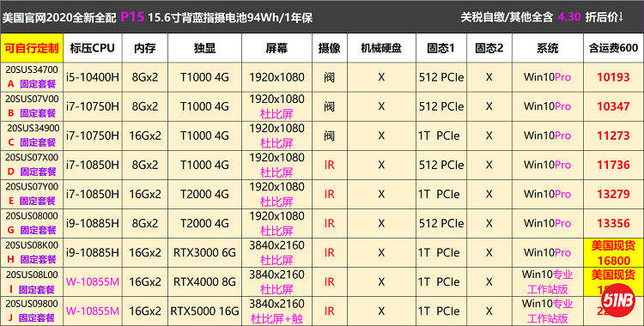
Task: Click model number 20SUS08000
Action: click(32, 215)
